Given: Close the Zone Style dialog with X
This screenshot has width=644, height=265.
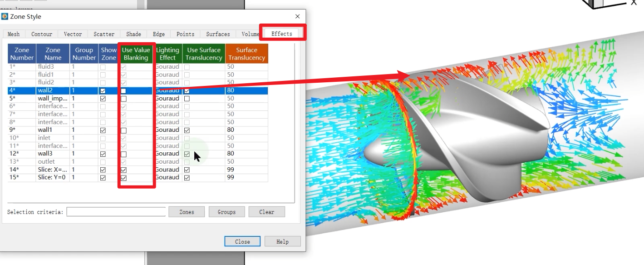Looking at the screenshot, I should 297,16.
